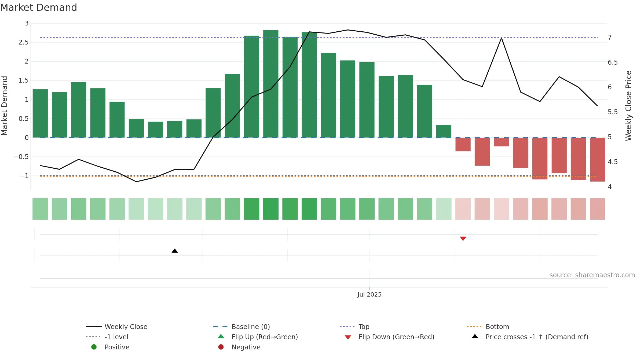Click the Jul 2025 axis label
Screen dimensions: 644x362
pos(369,294)
